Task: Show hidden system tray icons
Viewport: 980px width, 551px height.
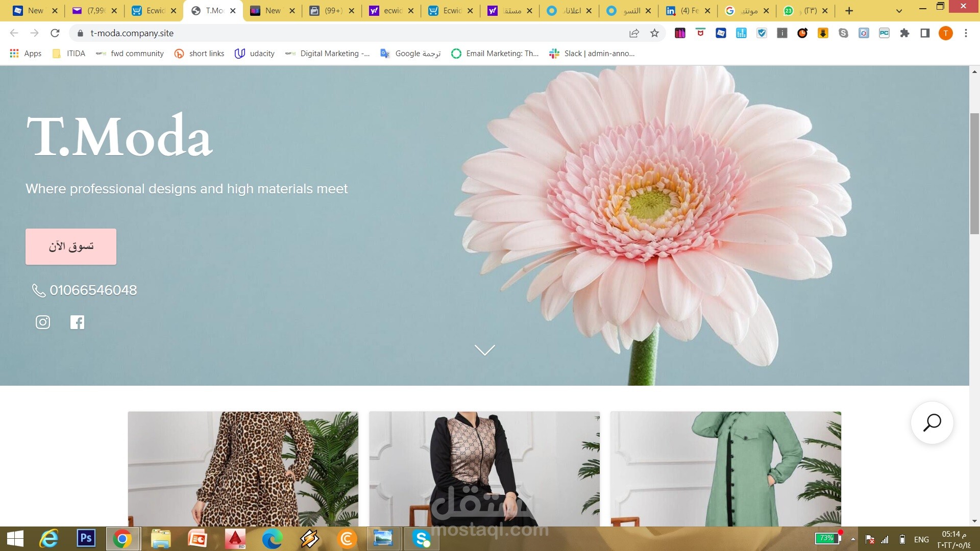Action: 853,539
